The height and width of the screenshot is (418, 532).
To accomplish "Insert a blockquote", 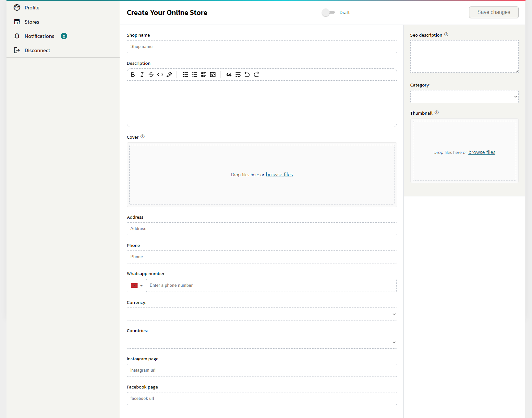I will (x=229, y=75).
